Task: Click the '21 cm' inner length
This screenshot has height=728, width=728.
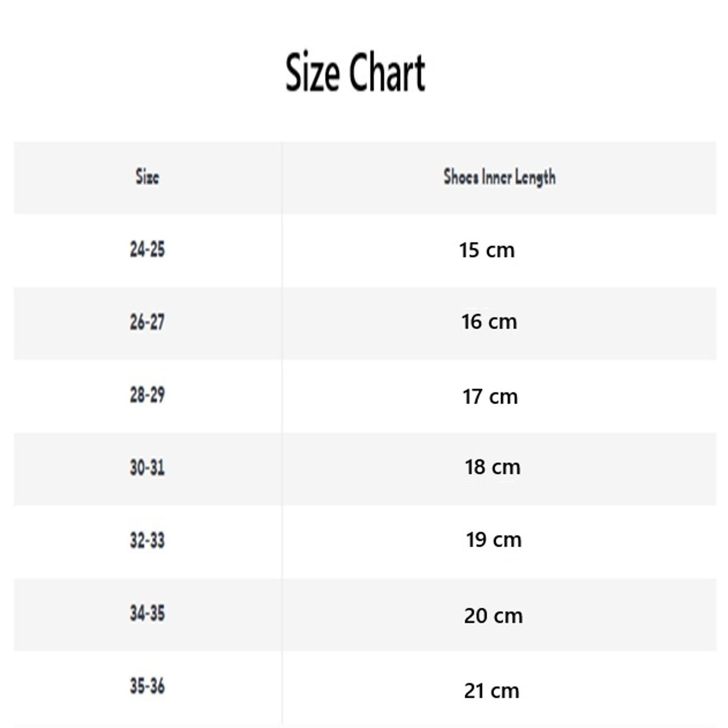Action: 491,690
